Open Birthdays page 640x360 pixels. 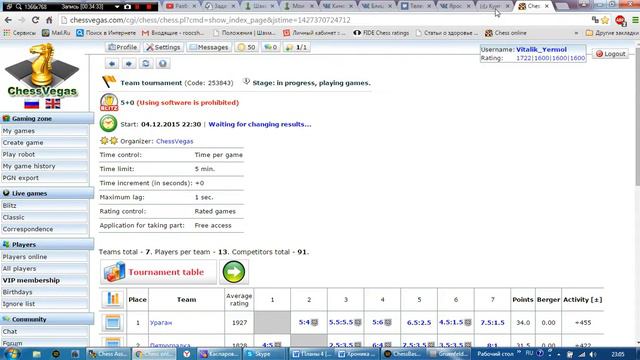tap(44, 293)
